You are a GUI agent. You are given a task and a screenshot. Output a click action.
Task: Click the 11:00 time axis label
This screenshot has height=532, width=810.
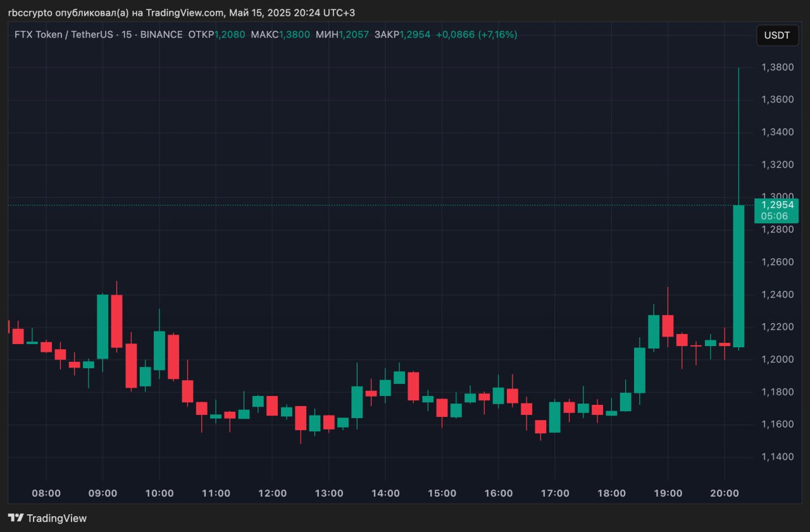click(216, 493)
